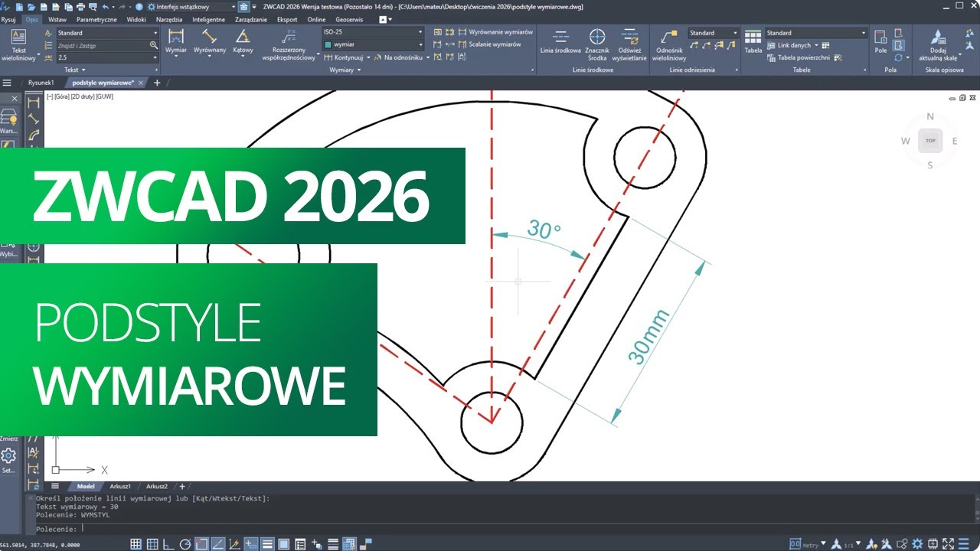Click the status bar settings gear icon
This screenshot has width=980, height=551.
click(917, 544)
